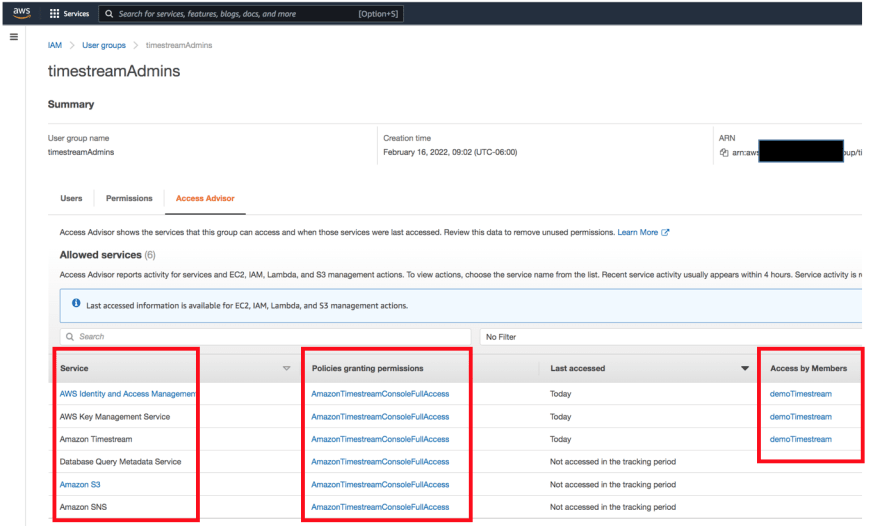Screen dimensions: 880x526
Task: Click the info icon in the blue banner
Action: point(76,303)
